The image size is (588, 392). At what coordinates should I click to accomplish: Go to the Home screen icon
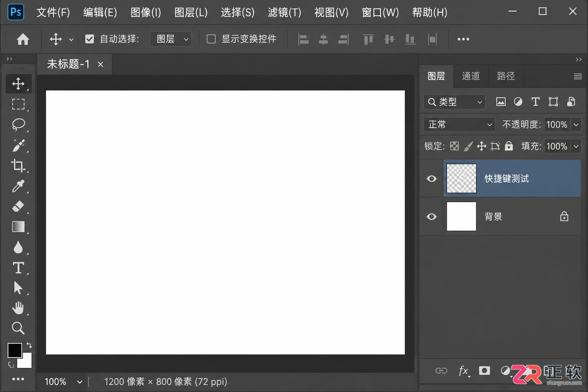(x=23, y=39)
